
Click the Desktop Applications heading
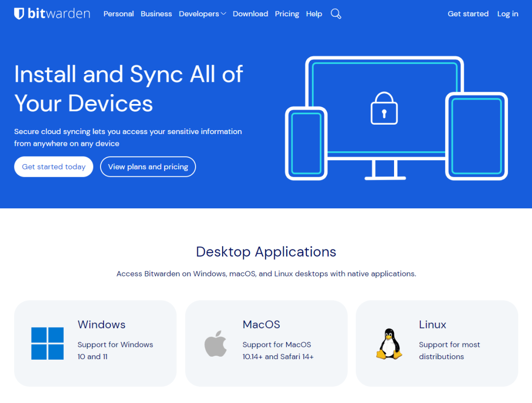pyautogui.click(x=266, y=252)
